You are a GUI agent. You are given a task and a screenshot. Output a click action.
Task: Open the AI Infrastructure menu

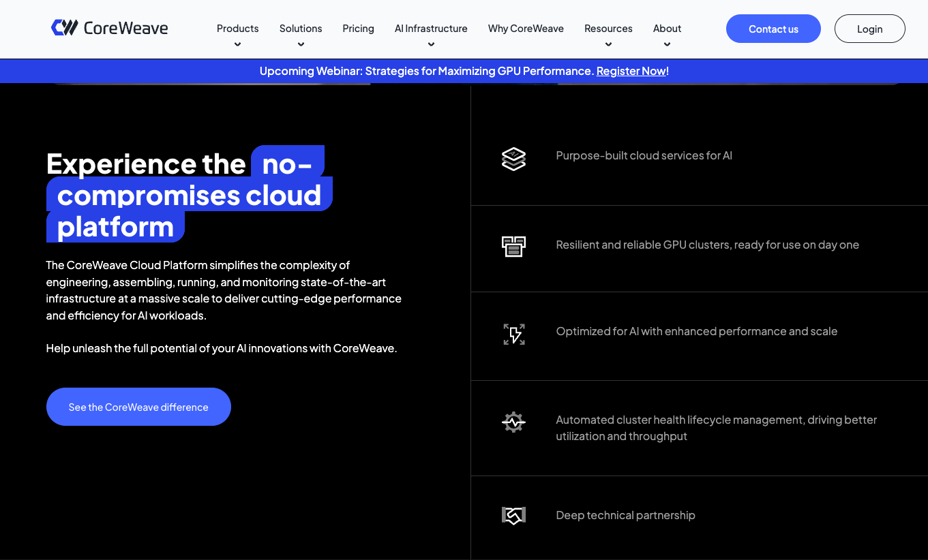[x=431, y=29]
